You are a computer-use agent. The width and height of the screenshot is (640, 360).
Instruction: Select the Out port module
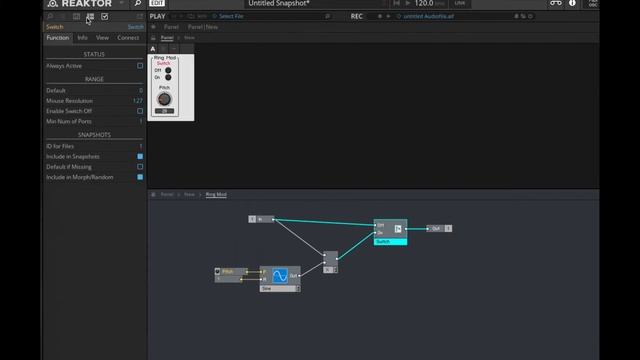pos(439,229)
